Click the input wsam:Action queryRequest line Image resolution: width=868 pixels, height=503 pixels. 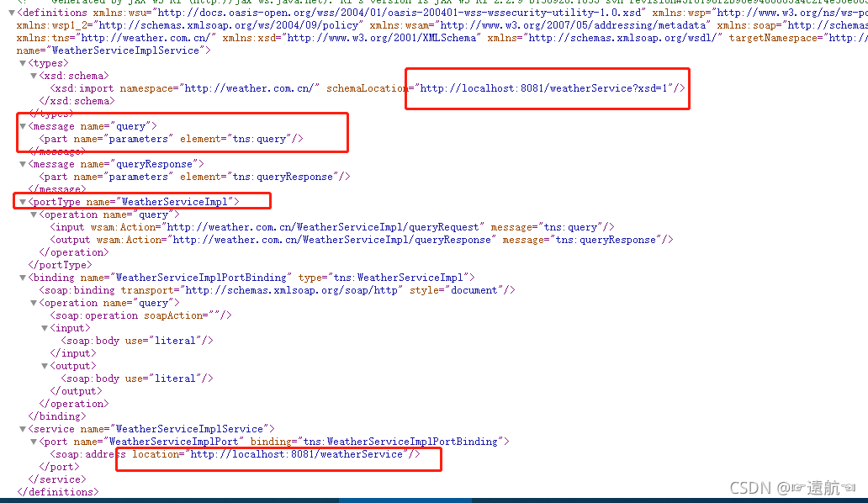[x=332, y=227]
